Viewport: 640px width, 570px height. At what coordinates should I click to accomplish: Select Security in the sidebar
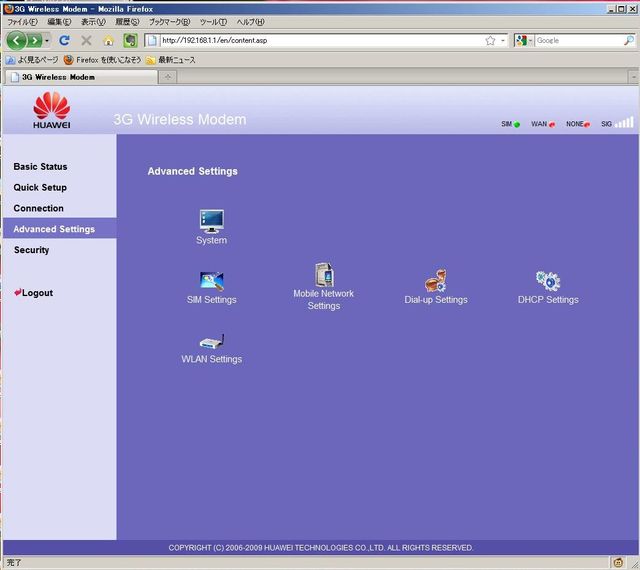[31, 250]
